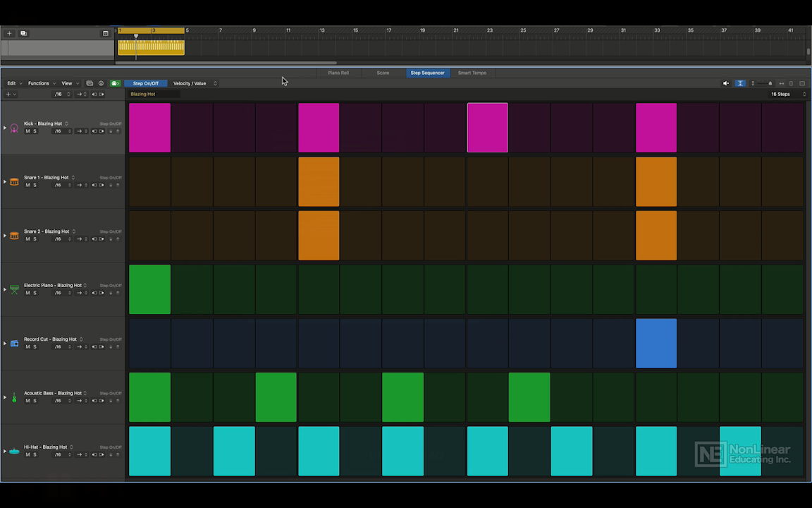Mute the Snare 1 row
The height and width of the screenshot is (508, 812).
click(x=27, y=185)
